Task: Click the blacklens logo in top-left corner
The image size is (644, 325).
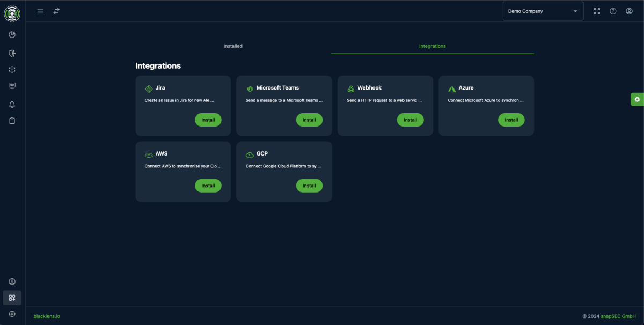Action: point(12,13)
